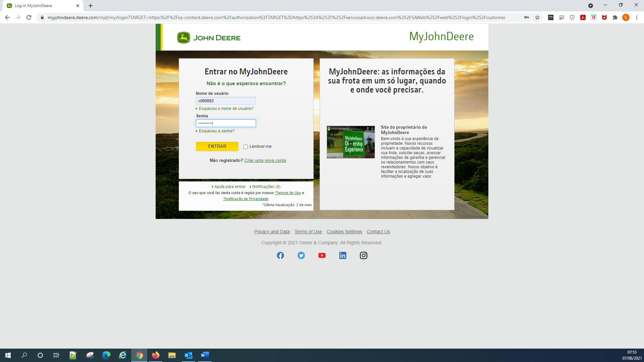Open the Instagram social icon
Viewport: 644px width, 362px height.
364,255
